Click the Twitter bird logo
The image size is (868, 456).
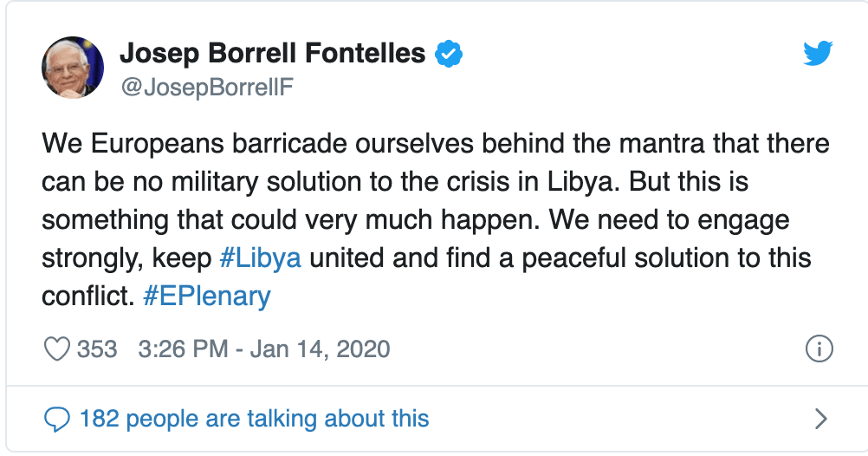(818, 55)
